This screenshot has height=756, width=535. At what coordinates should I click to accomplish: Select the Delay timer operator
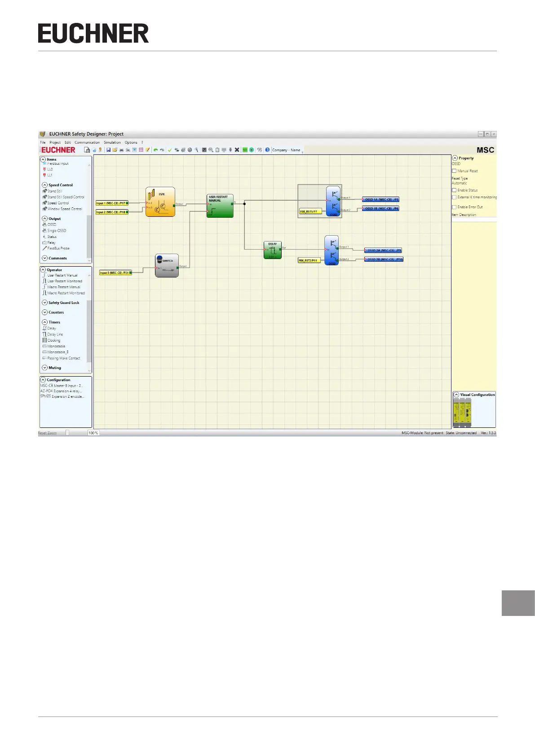click(x=49, y=329)
